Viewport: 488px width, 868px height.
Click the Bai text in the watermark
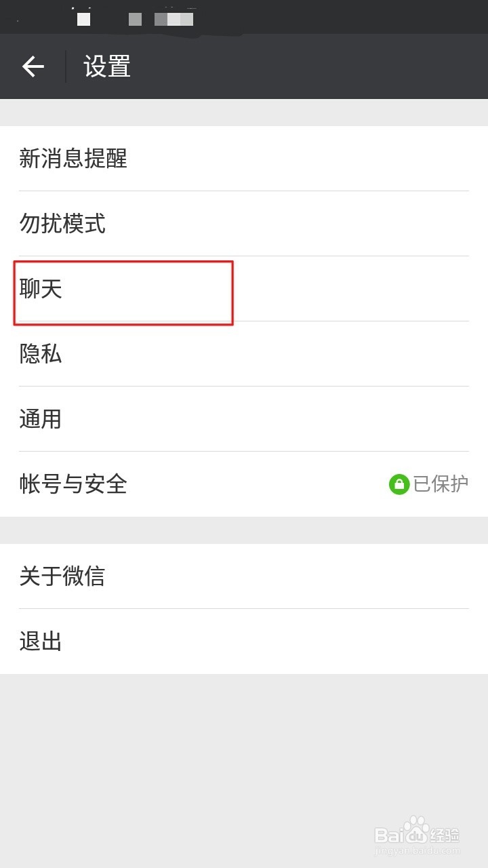click(389, 836)
